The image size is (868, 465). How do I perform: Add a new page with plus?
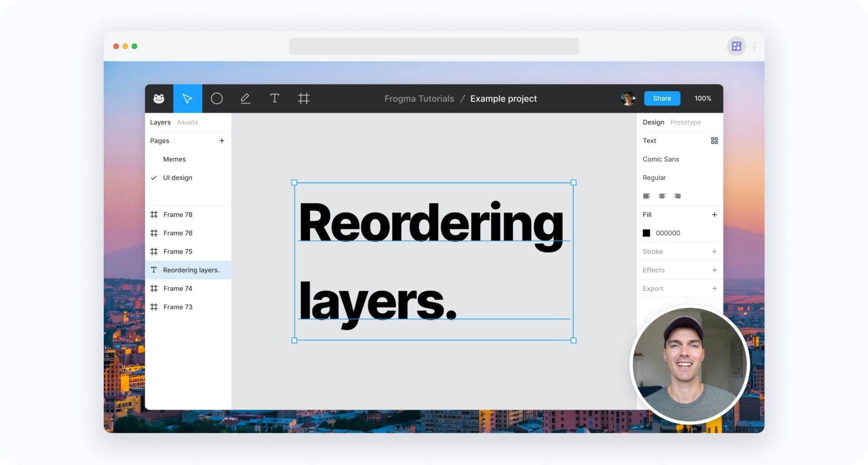point(222,141)
